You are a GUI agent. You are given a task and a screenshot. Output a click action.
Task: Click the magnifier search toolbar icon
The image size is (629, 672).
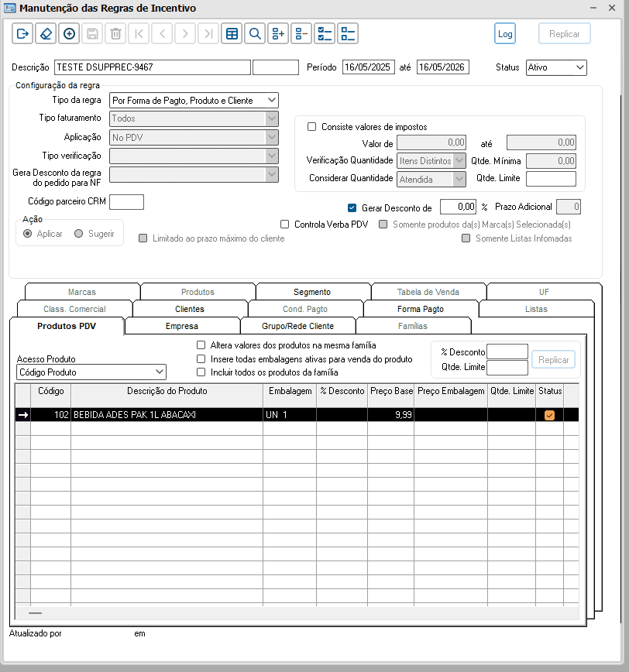pos(255,33)
